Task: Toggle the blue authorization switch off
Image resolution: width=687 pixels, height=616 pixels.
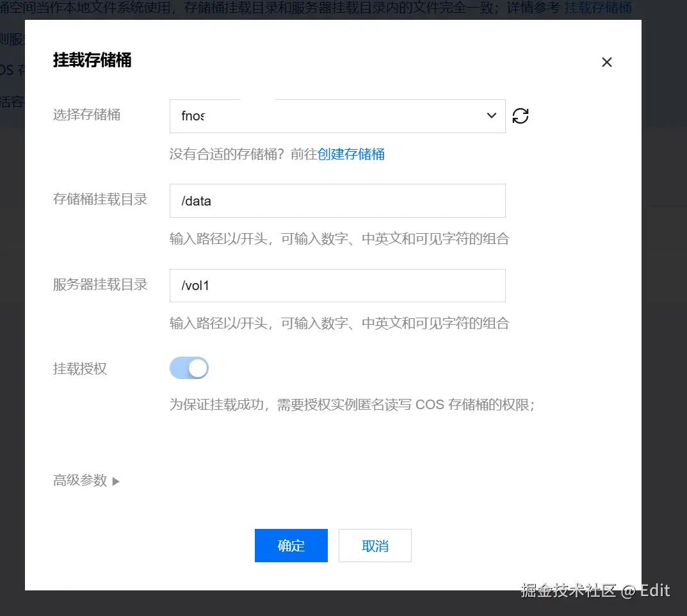Action: [x=189, y=368]
